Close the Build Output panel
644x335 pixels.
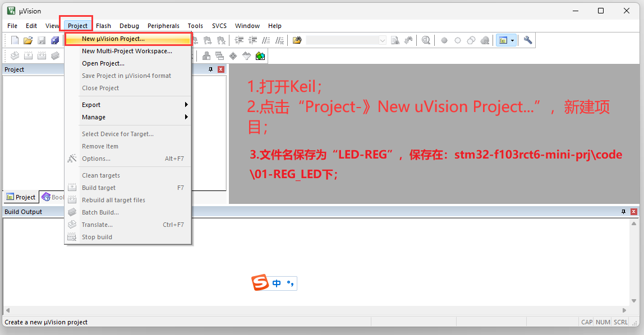634,212
